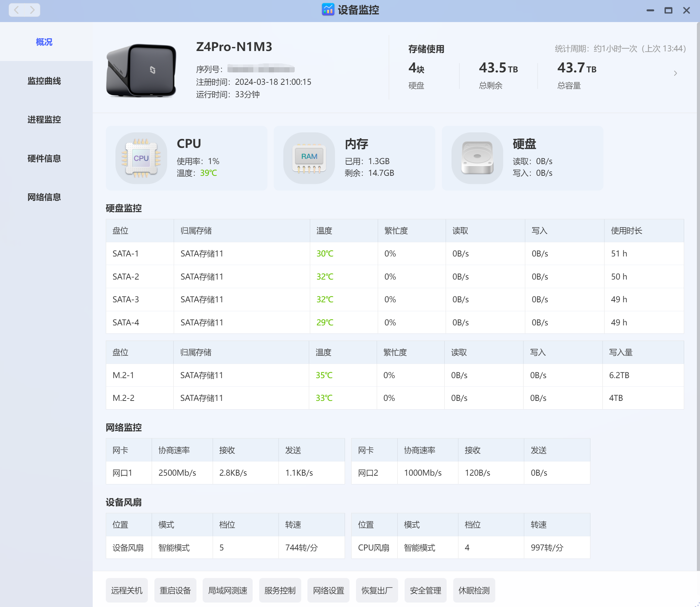This screenshot has height=607, width=700.
Task: Open 服务控制 settings
Action: pyautogui.click(x=280, y=590)
